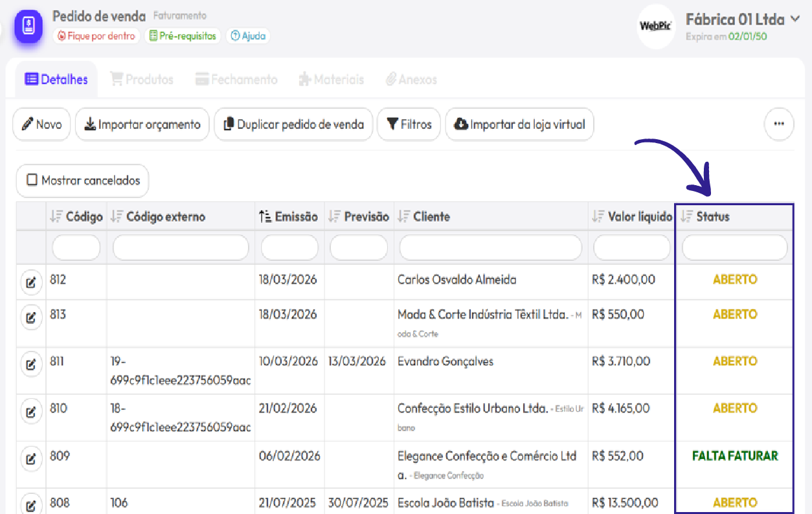Open edit icon for order 812

tap(30, 282)
